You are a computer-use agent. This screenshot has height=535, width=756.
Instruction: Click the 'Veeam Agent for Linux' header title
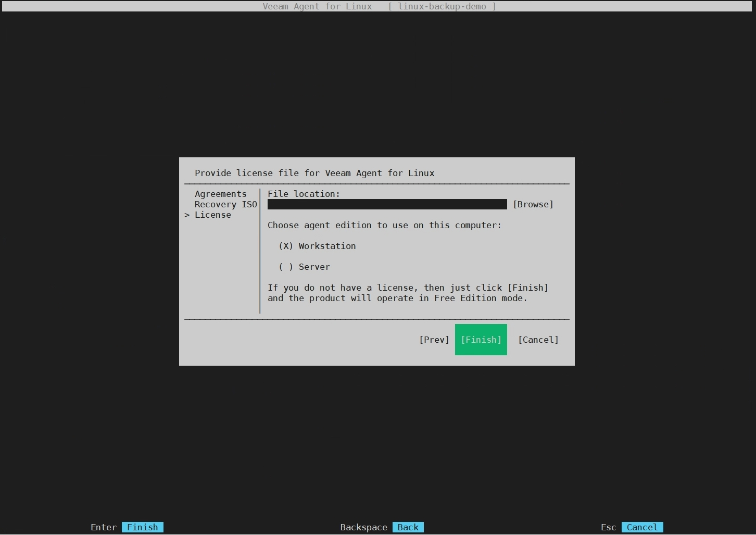317,6
